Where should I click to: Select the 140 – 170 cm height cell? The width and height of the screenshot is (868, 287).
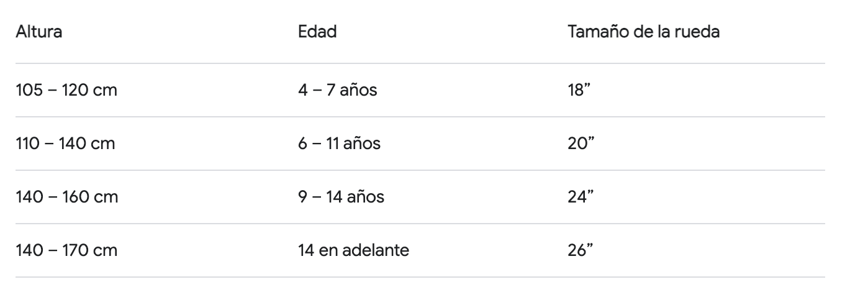(66, 251)
